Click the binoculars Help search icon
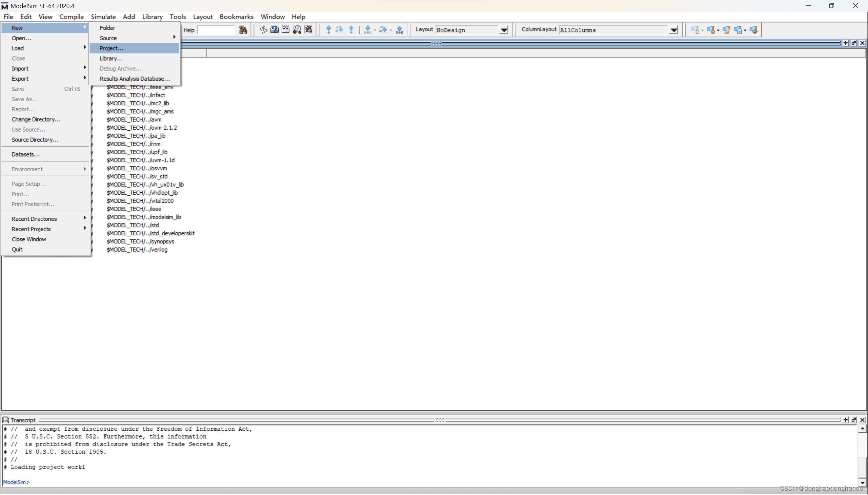The height and width of the screenshot is (495, 868). (x=243, y=30)
